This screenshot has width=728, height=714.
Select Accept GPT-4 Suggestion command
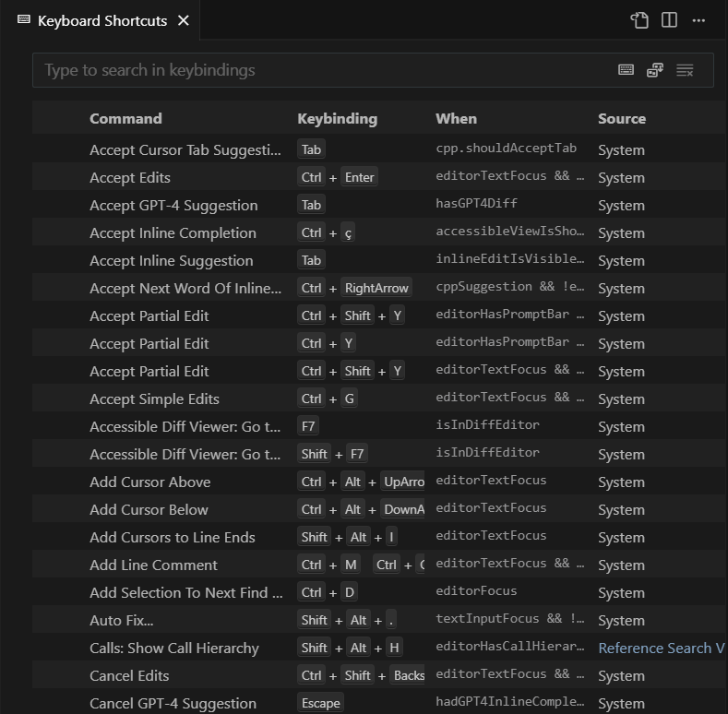coord(173,205)
